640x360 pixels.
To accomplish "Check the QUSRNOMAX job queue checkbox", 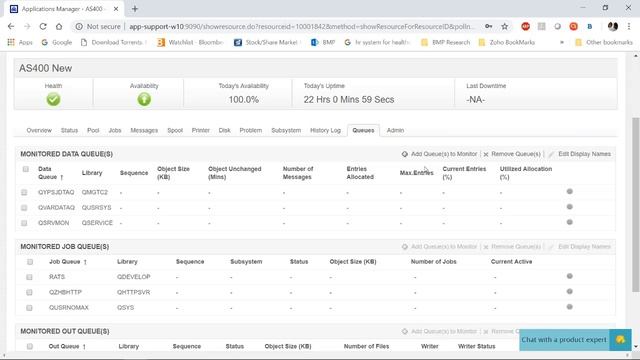I will click(x=29, y=308).
